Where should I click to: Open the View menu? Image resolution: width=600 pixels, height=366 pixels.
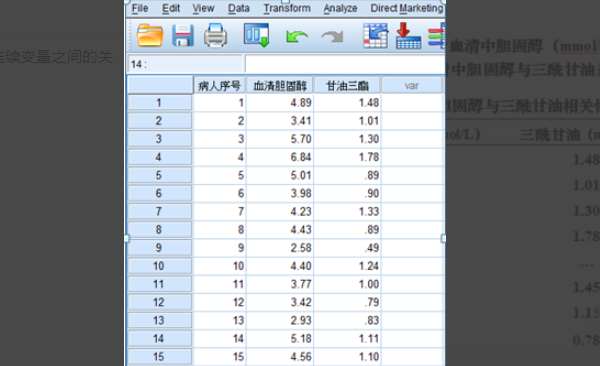point(203,8)
